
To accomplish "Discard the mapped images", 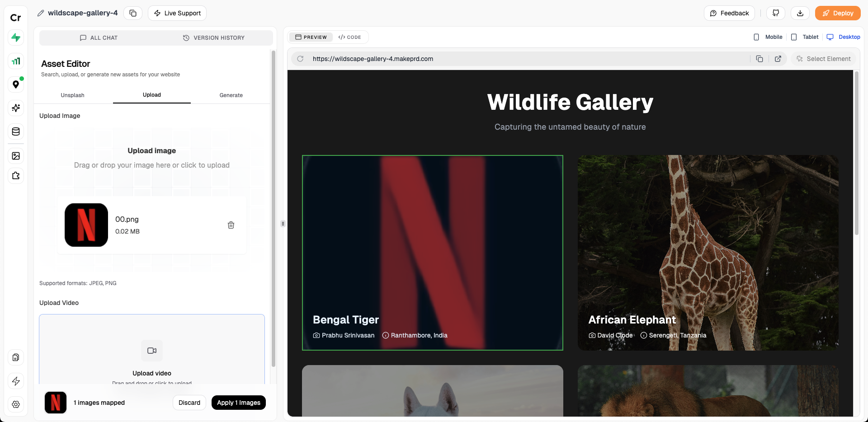I will tap(189, 403).
